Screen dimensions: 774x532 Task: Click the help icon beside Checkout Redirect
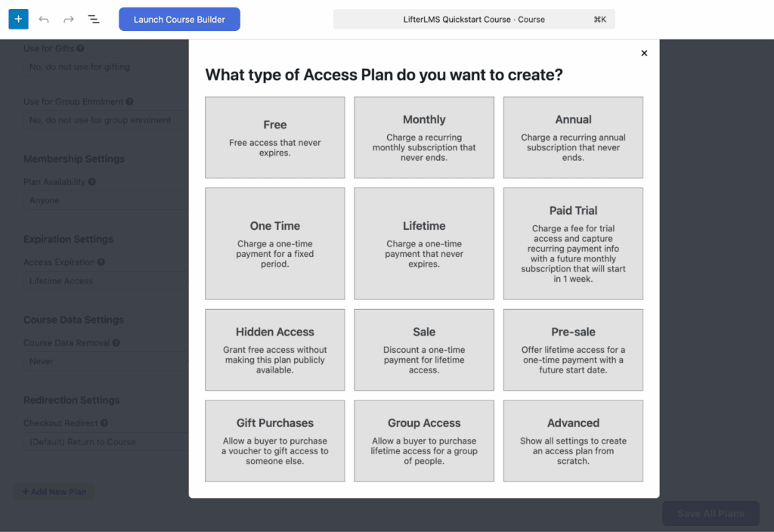coord(104,423)
